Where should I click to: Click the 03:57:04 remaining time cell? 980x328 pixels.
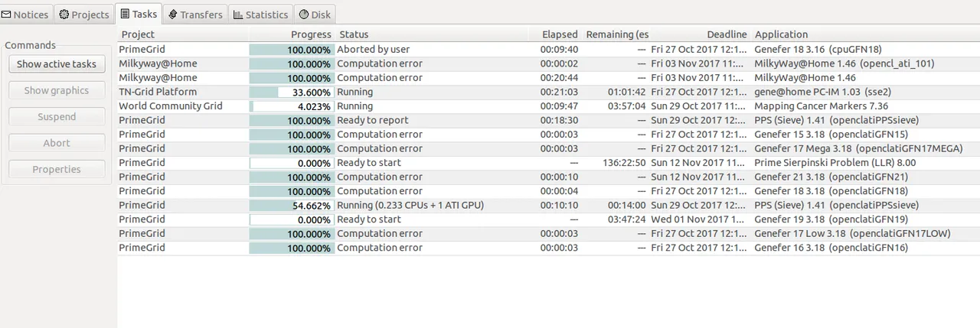pos(626,106)
